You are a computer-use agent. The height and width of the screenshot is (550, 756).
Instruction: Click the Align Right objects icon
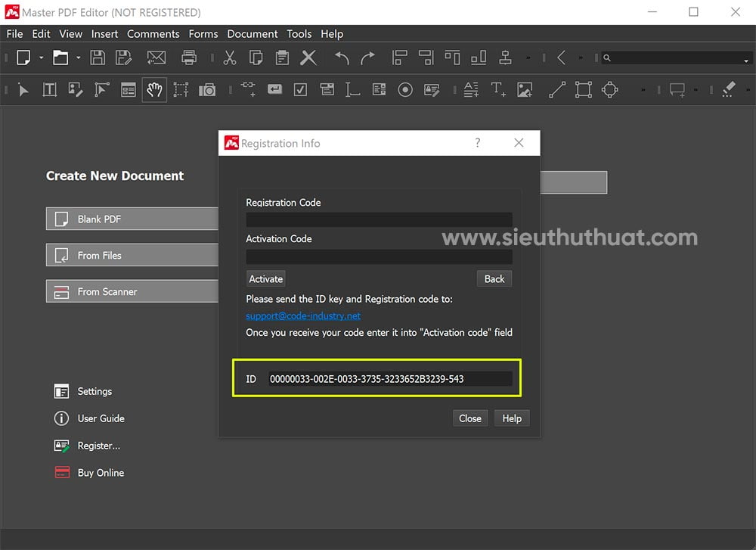(x=426, y=58)
